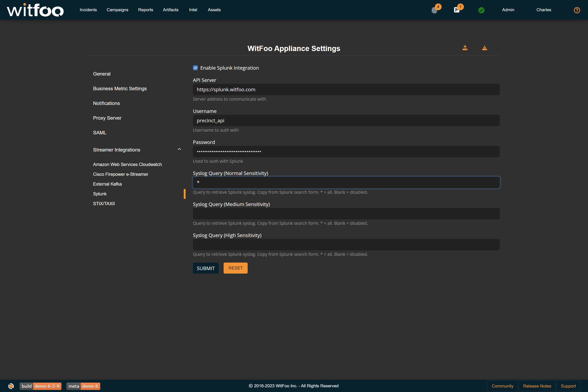Click the SUBMIT button

pos(206,268)
